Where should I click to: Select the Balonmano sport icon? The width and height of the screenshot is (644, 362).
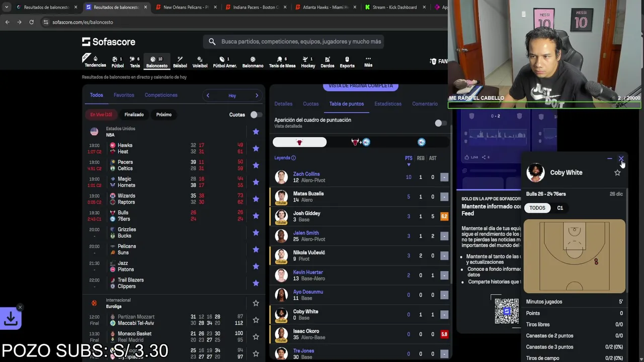click(x=253, y=62)
